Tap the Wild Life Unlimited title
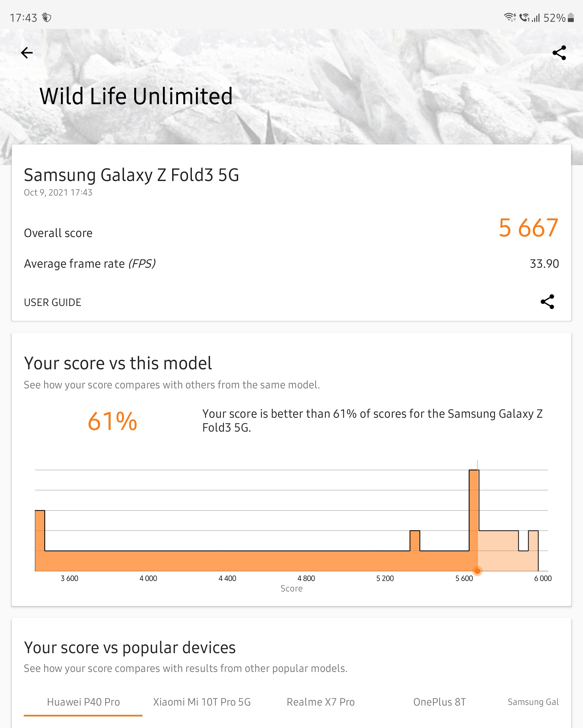Screen dimensions: 583x728 click(136, 96)
